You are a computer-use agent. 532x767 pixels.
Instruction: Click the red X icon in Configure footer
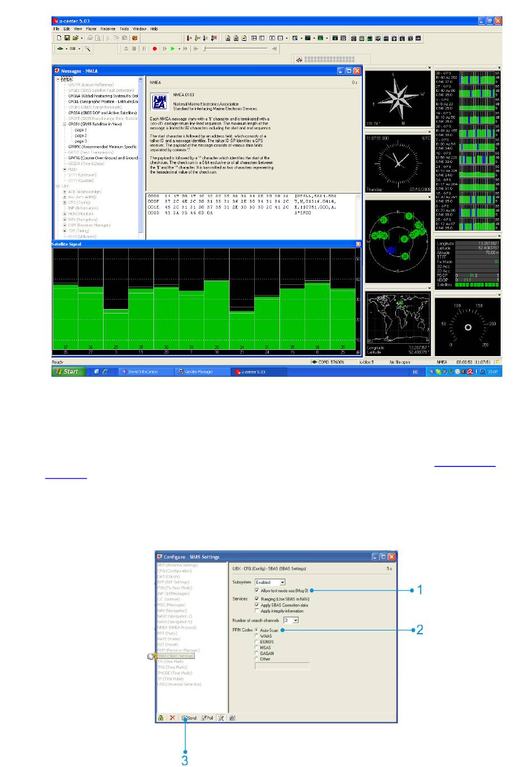tap(172, 718)
